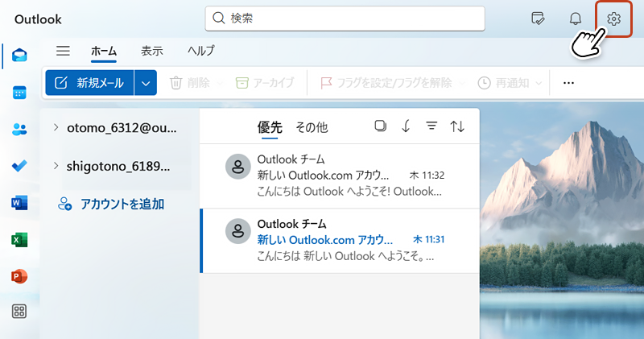Expand the otomo_6312 account
The image size is (644, 339).
tap(56, 127)
